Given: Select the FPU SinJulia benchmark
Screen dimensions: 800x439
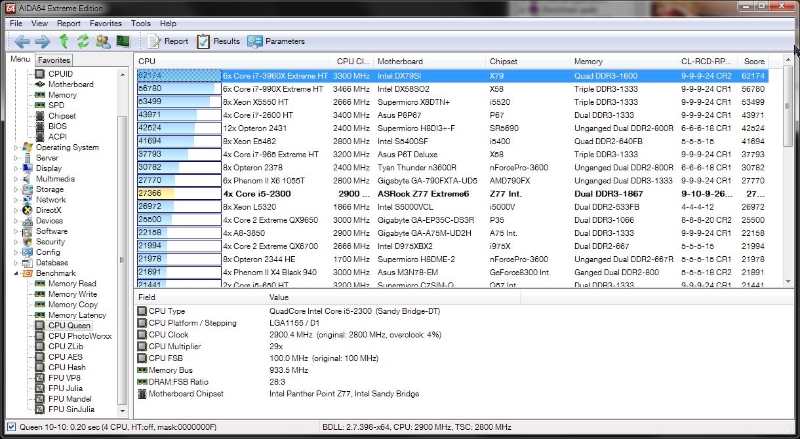Looking at the screenshot, I should tap(71, 409).
